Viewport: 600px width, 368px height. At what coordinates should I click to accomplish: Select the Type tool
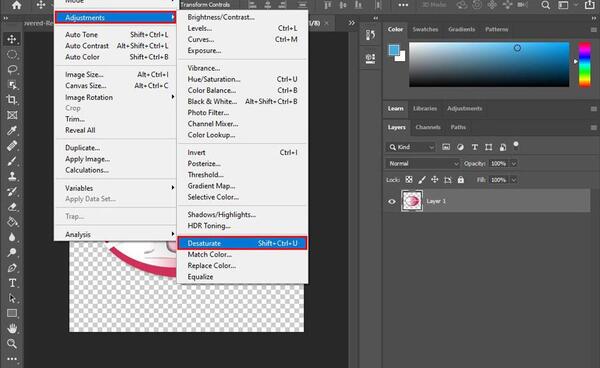(x=12, y=283)
